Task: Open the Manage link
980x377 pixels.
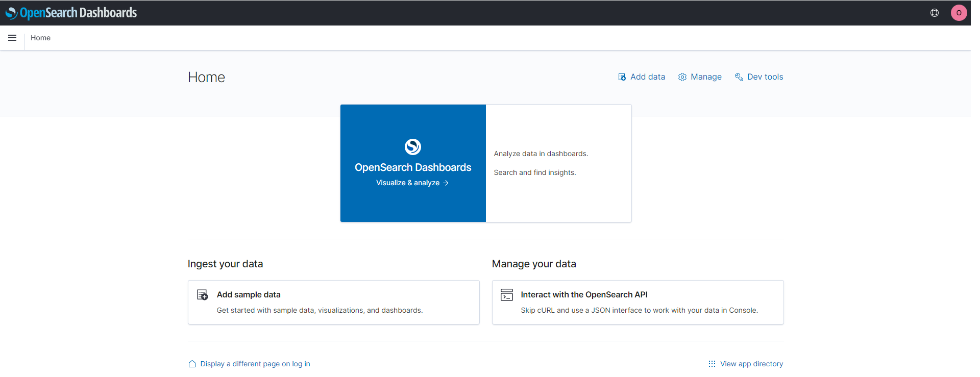Action: click(x=700, y=77)
